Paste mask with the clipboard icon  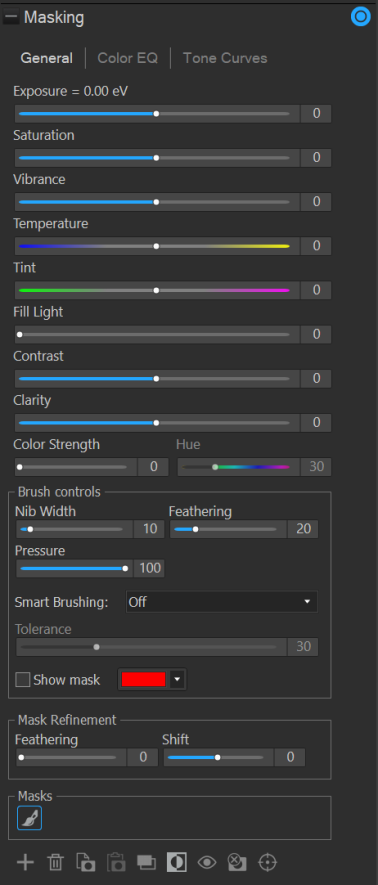tap(116, 862)
